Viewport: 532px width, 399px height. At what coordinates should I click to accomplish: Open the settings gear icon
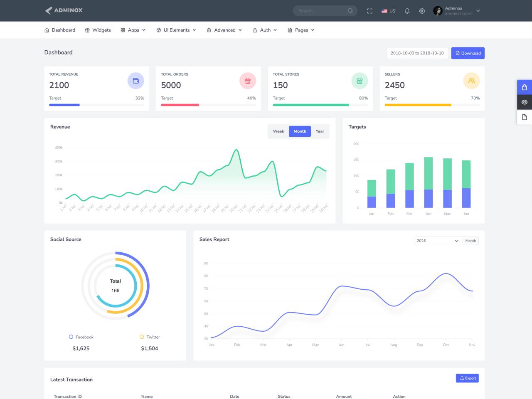tap(422, 11)
